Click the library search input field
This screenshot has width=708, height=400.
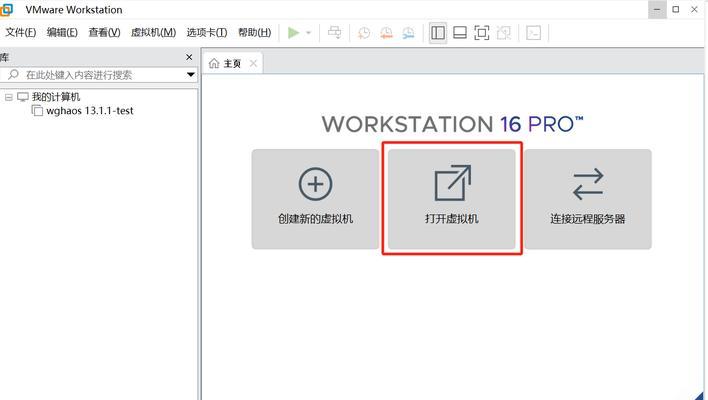click(x=95, y=75)
